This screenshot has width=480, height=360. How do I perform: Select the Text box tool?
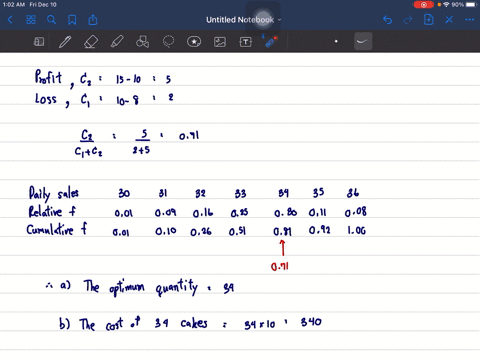point(246,42)
